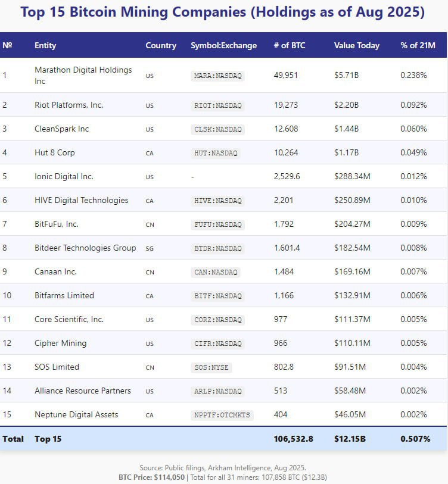The image size is (448, 484).
Task: Click the % of 21M column header
Action: [x=418, y=45]
